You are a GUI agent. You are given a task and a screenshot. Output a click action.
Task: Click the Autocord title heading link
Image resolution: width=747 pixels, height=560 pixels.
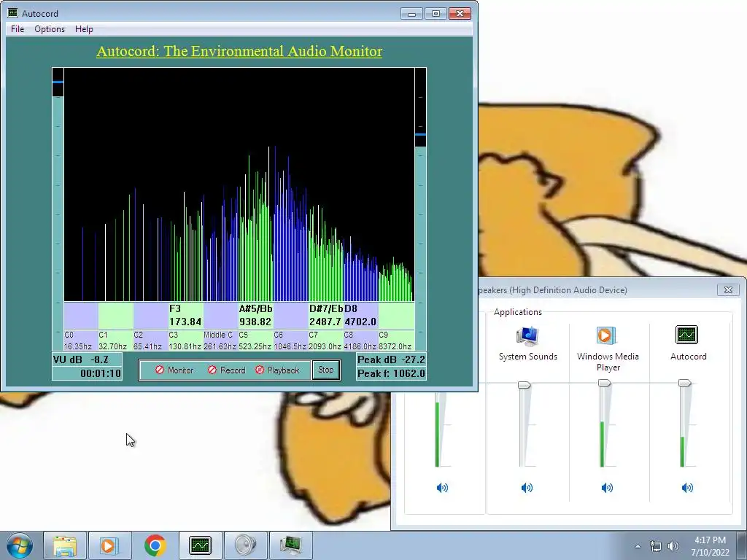click(239, 52)
